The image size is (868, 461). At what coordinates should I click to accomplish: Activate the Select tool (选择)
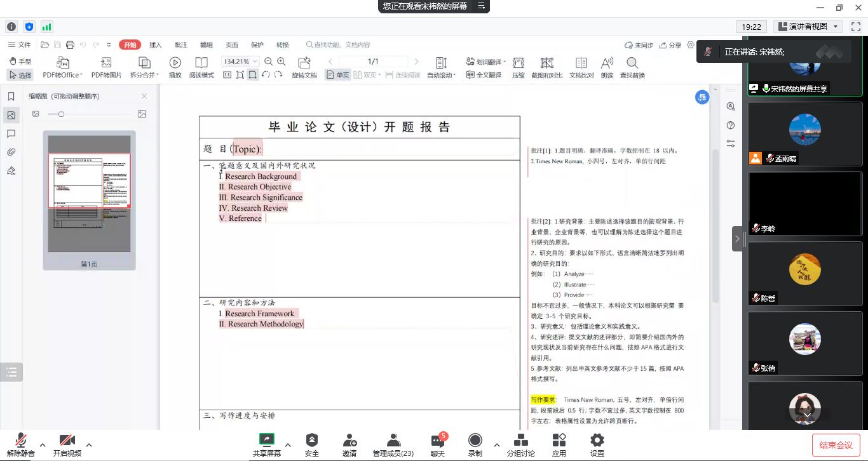(x=20, y=75)
